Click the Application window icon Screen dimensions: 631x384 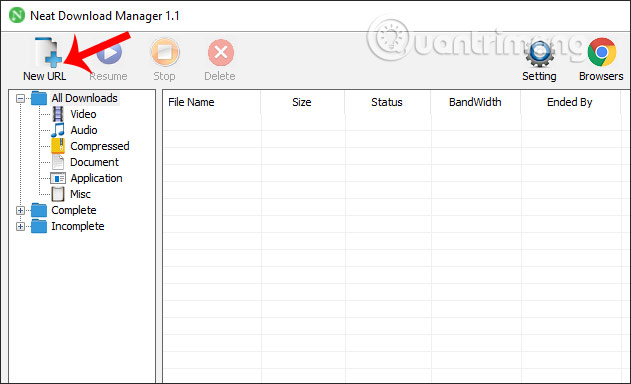tap(58, 178)
